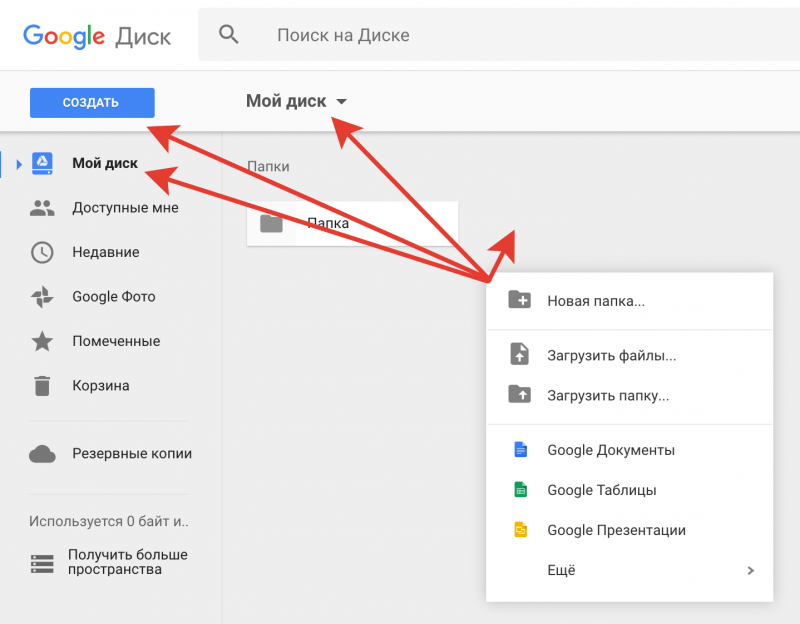The image size is (800, 624).
Task: Open the Мой диск header dropdown
Action: (341, 102)
